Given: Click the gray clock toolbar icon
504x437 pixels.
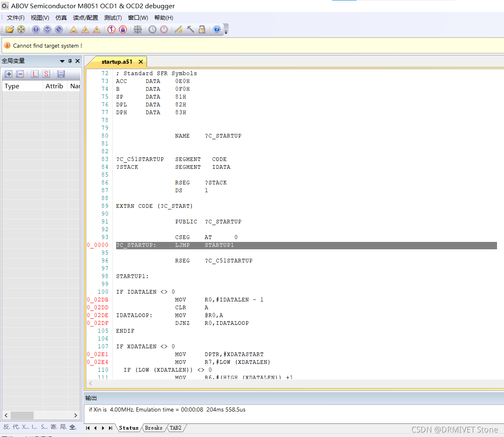Looking at the screenshot, I should 153,30.
